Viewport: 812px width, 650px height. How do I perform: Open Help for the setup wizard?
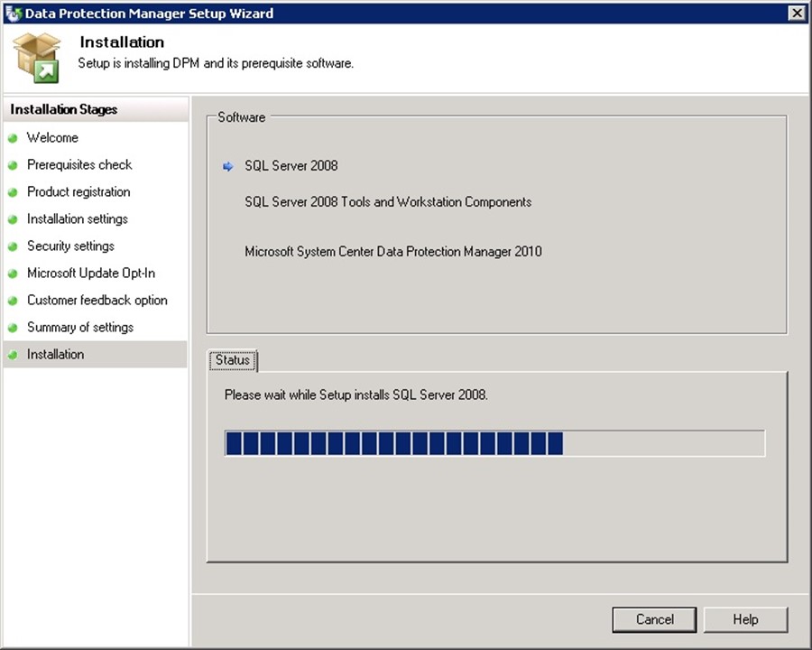pyautogui.click(x=745, y=619)
